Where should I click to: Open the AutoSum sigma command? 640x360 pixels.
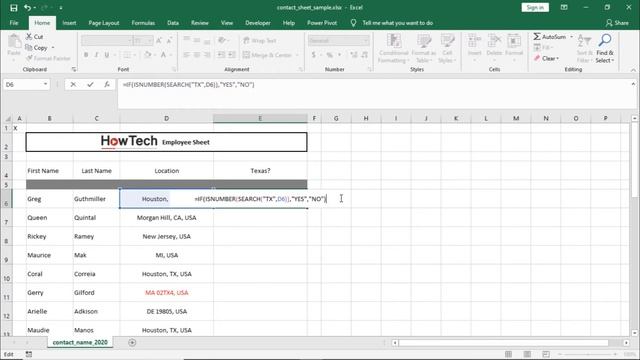point(549,37)
